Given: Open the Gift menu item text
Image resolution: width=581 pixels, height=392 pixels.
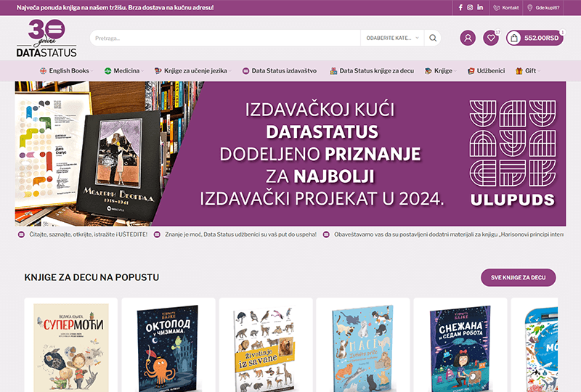Looking at the screenshot, I should (530, 70).
